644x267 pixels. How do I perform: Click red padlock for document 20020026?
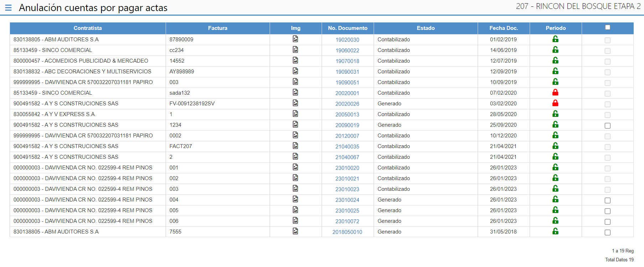click(x=555, y=103)
